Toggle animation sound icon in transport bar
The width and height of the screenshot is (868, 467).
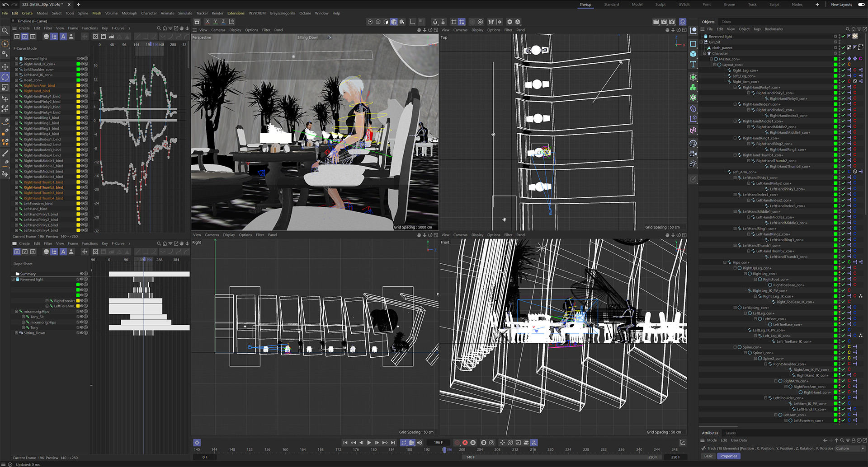point(420,443)
